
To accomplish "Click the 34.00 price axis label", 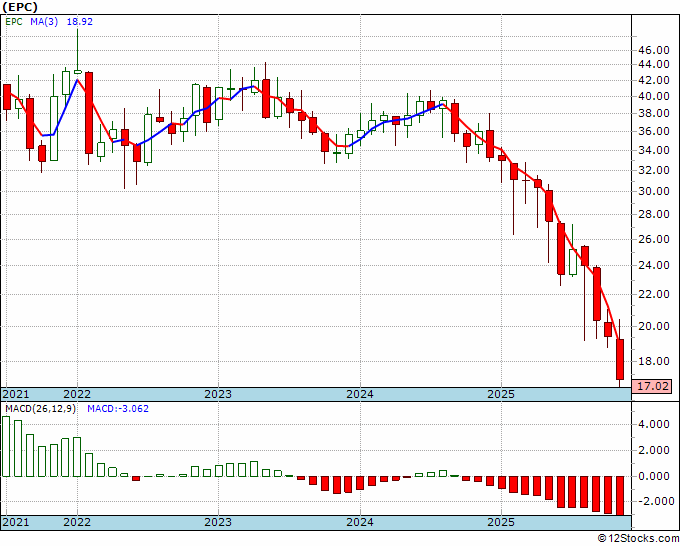I will pyautogui.click(x=654, y=150).
